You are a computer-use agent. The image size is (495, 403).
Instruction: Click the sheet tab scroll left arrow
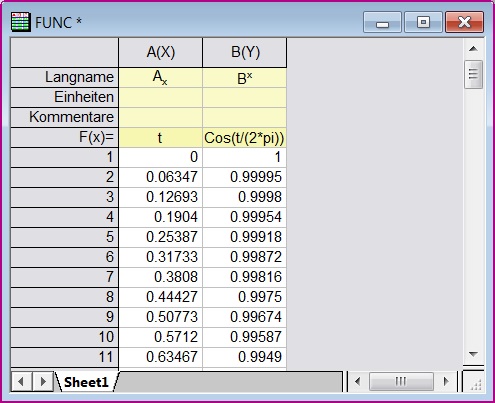21,381
